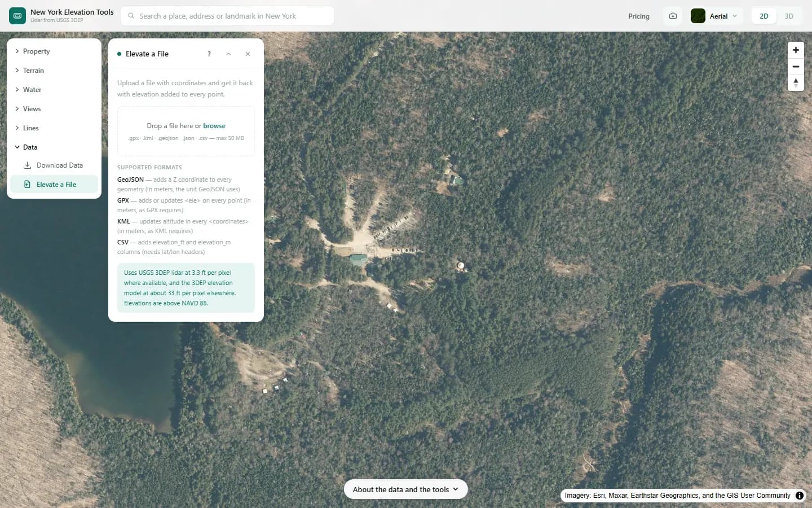
Task: Click the USGS 3DEP lidar info note
Action: click(x=186, y=288)
